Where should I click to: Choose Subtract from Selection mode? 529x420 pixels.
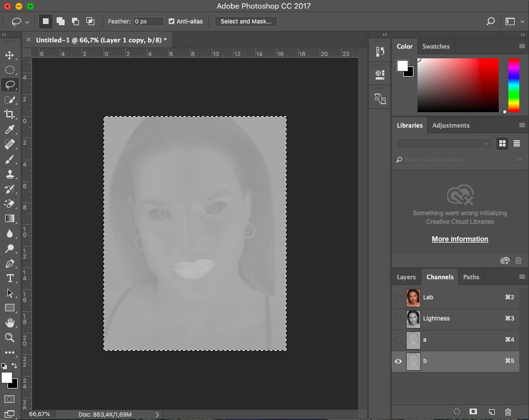(75, 21)
